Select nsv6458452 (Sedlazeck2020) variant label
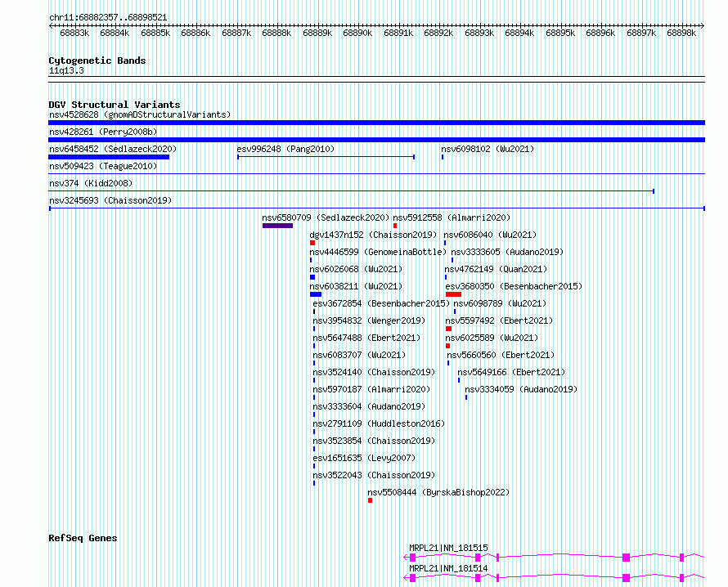The image size is (728, 587). (x=113, y=149)
